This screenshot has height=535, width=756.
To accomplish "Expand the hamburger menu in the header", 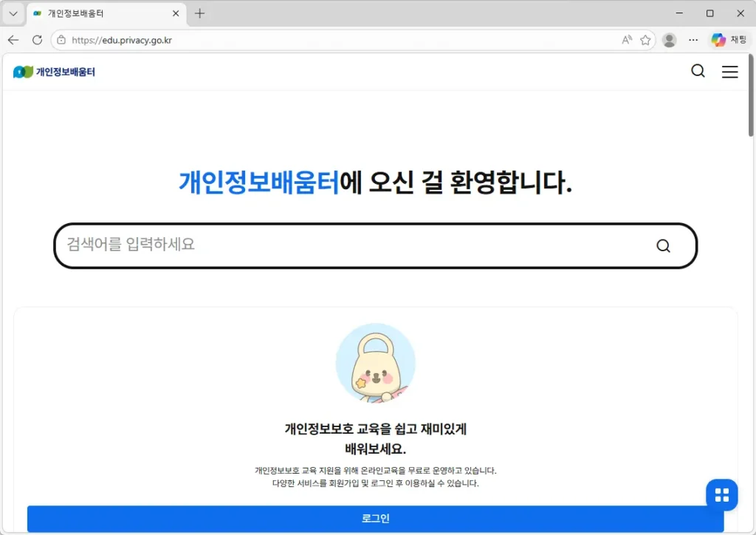I will (729, 72).
